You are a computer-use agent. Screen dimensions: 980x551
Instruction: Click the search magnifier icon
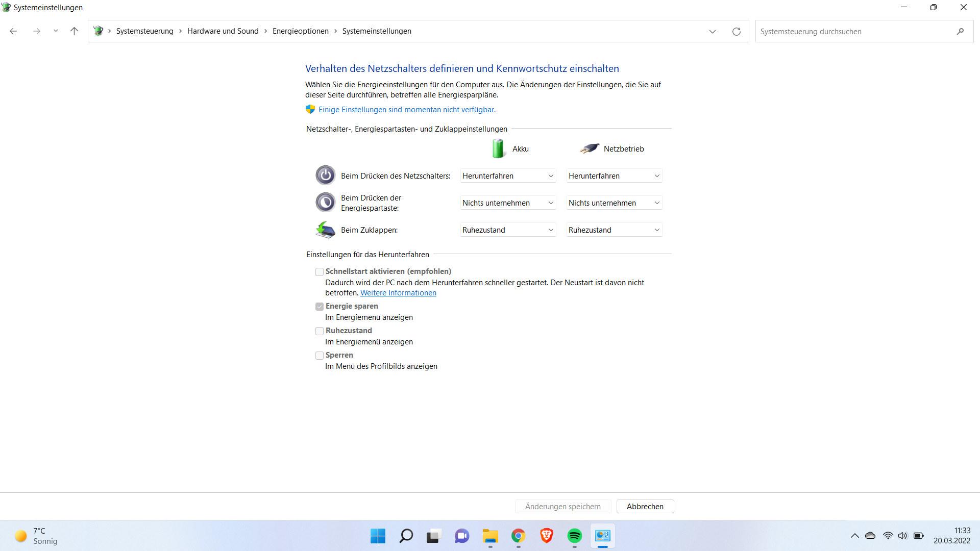tap(960, 32)
